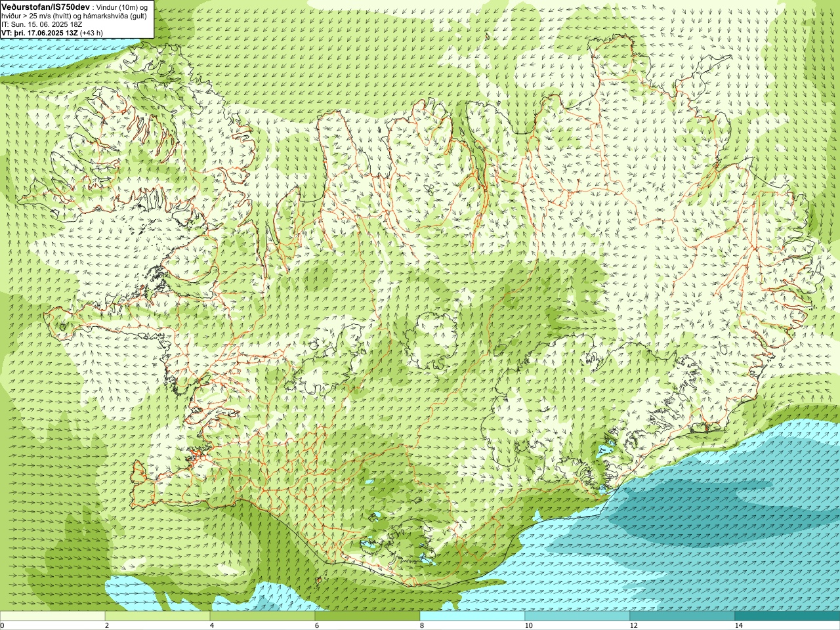Select the above 14 m/s dark teal segment
This screenshot has height=630, width=840.
(x=787, y=616)
